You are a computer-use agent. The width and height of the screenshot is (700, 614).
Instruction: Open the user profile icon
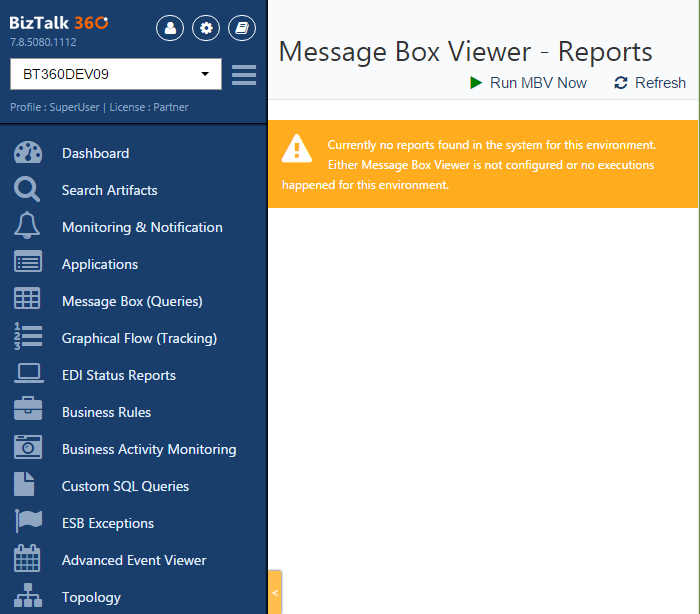click(170, 28)
